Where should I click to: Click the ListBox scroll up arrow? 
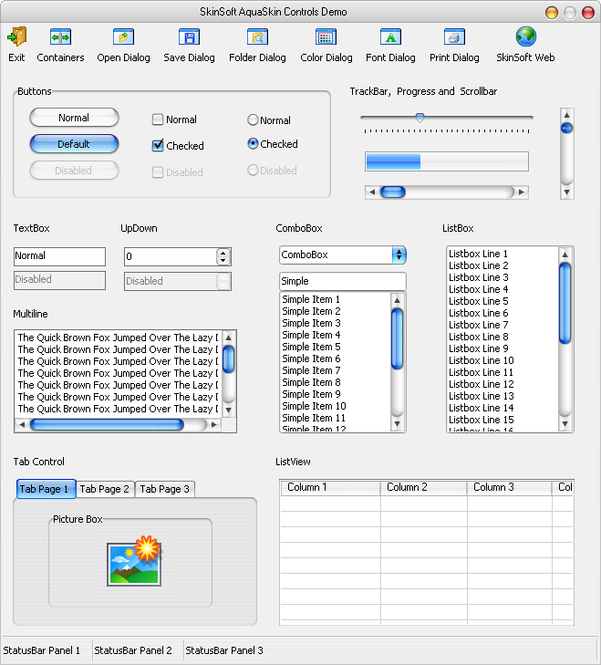[x=565, y=255]
